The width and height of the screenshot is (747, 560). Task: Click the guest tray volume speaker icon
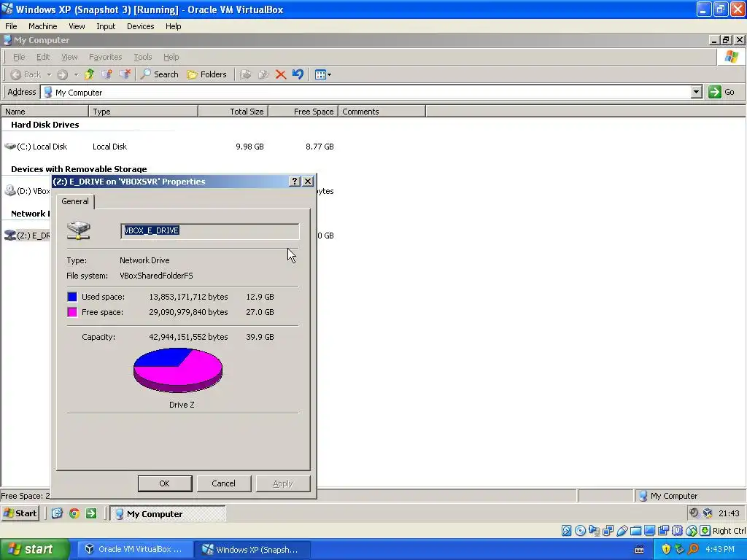coord(694,513)
